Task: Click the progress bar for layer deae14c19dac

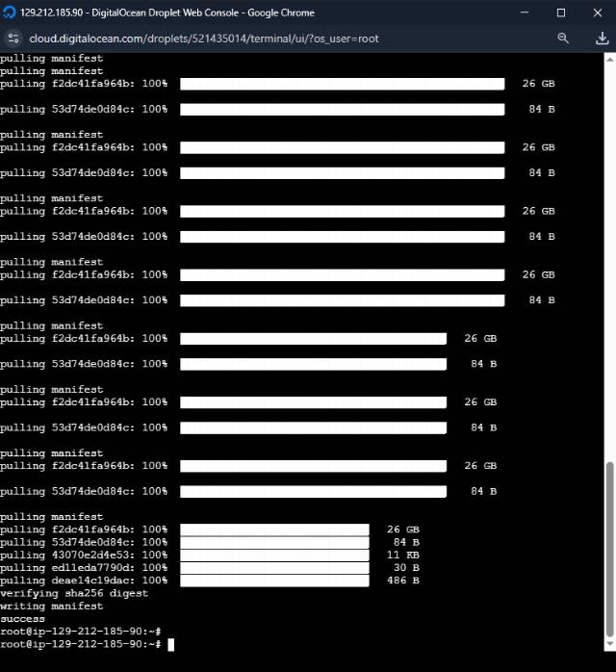Action: pyautogui.click(x=274, y=581)
